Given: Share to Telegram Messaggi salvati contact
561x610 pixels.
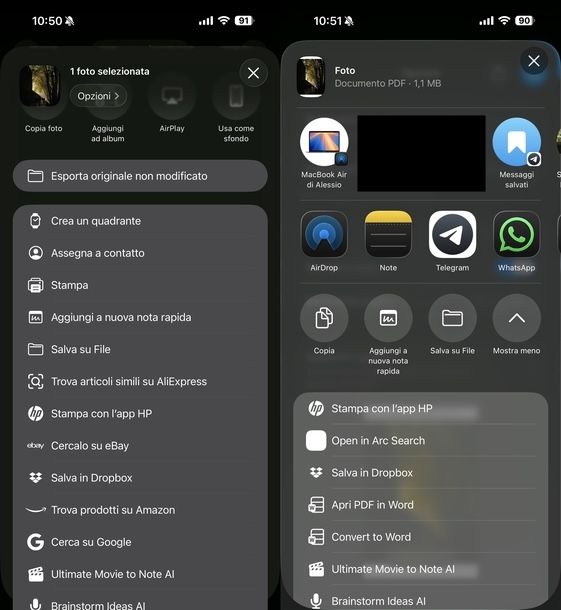Looking at the screenshot, I should [516, 153].
